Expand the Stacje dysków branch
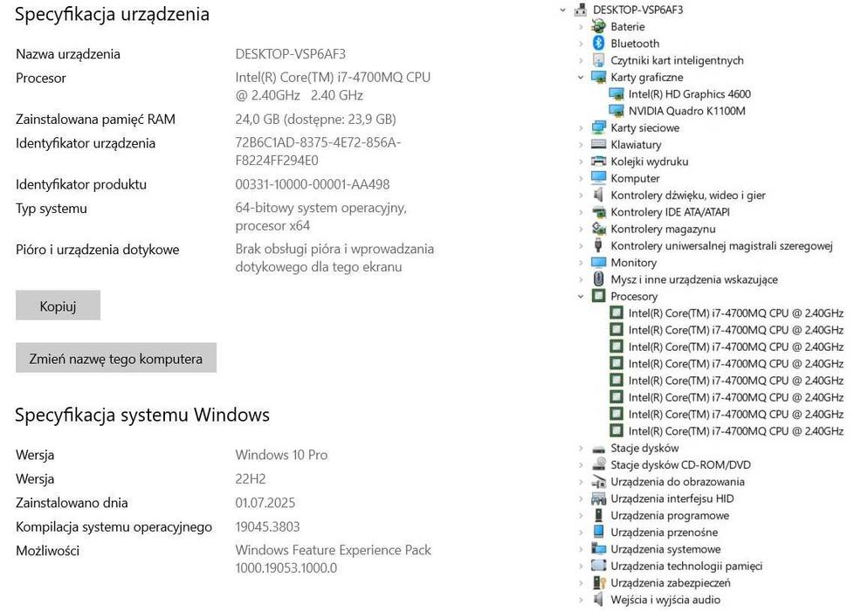Screen dimensions: 868x611 pos(580,448)
